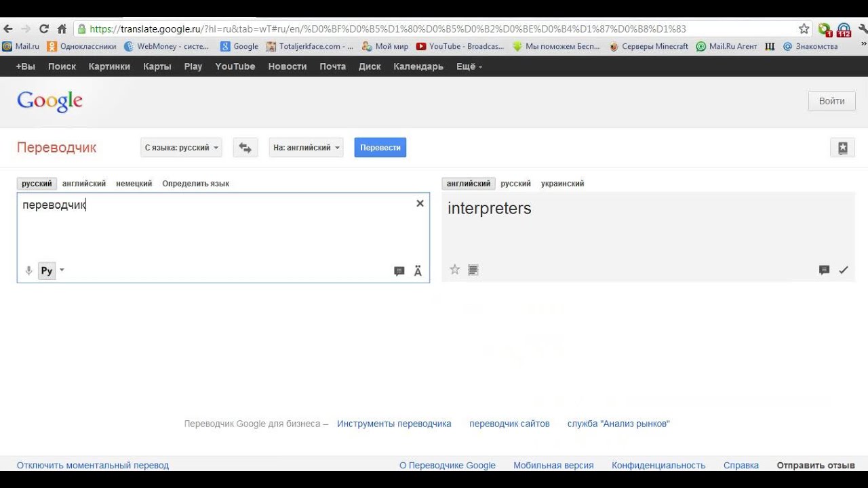Open Календарь in the Google bar
Screen dimensions: 868x488
[x=418, y=66]
